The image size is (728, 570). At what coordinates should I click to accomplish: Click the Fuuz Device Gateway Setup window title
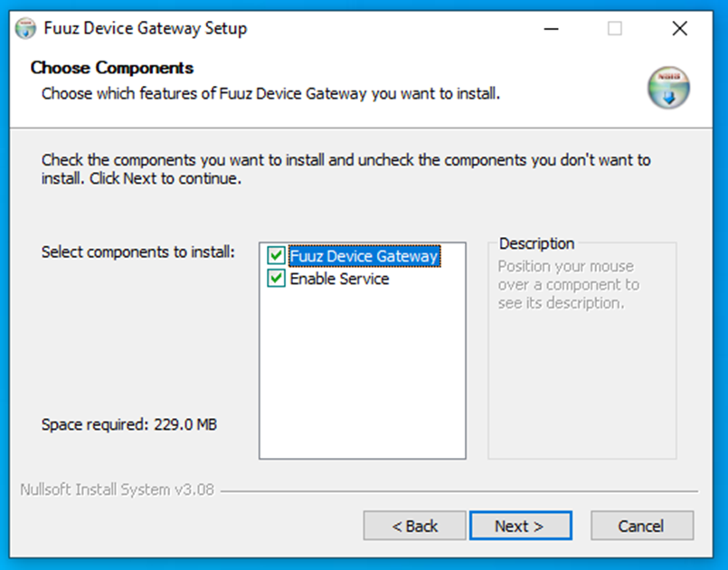(x=146, y=28)
